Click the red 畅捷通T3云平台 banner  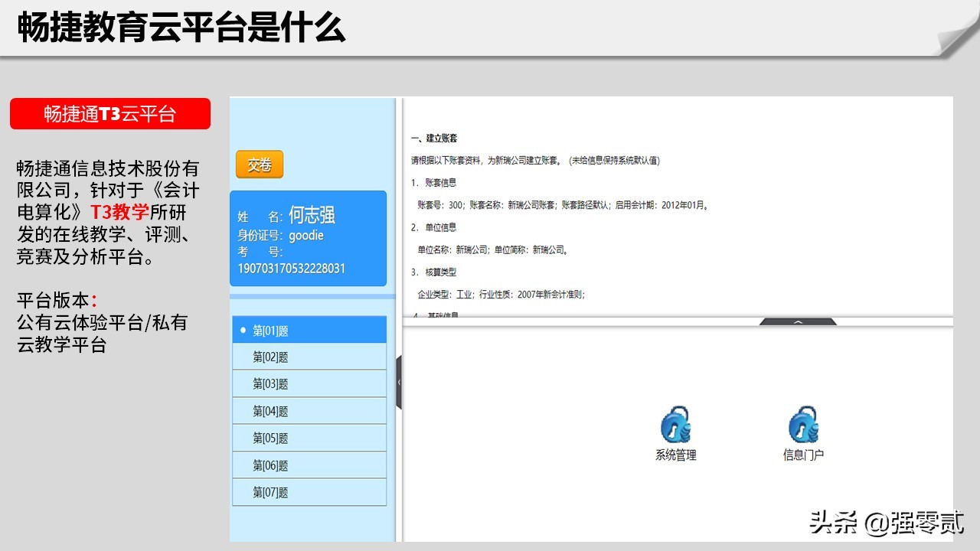(110, 113)
